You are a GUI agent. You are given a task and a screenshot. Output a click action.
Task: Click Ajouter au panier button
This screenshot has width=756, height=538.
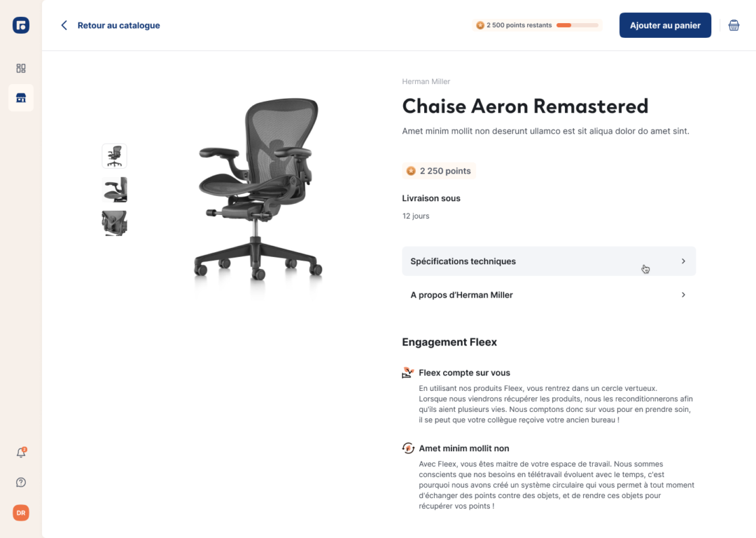[665, 26]
